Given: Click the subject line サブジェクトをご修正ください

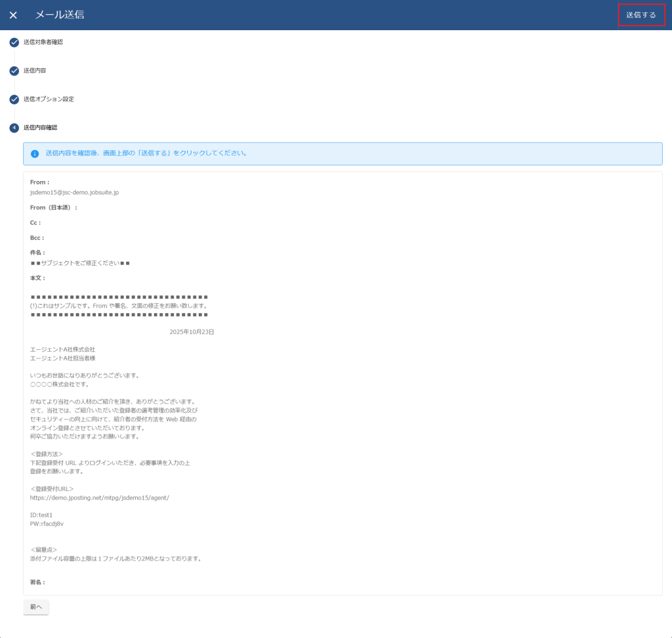Looking at the screenshot, I should pos(80,263).
